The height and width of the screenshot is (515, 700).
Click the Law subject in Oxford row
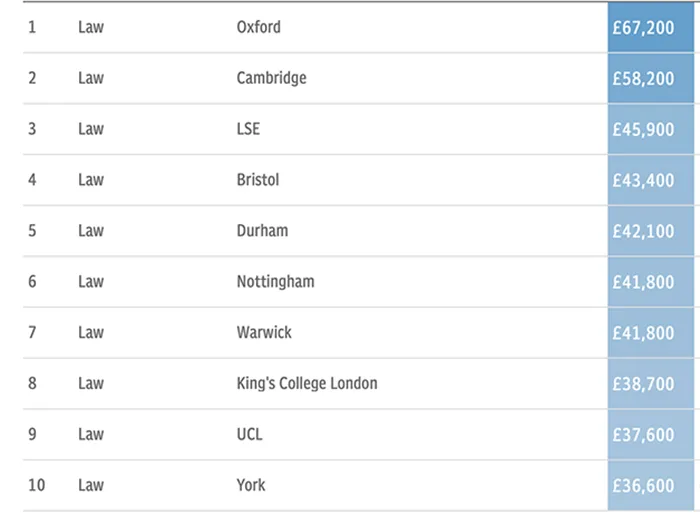point(91,27)
